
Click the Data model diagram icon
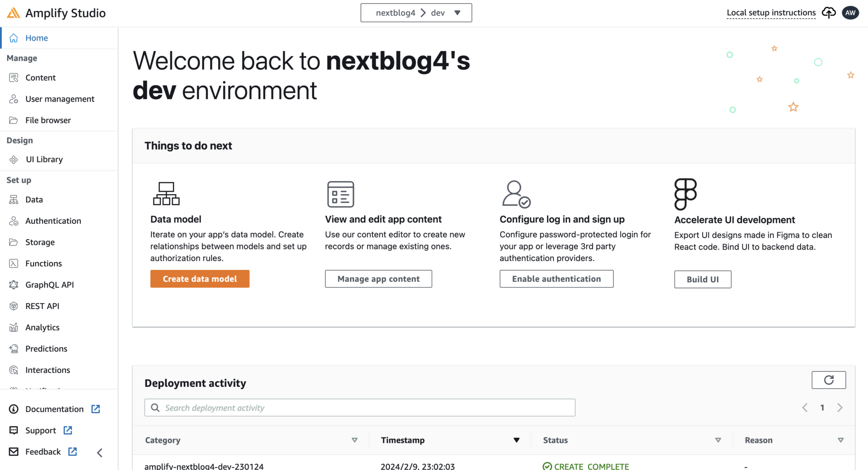tap(166, 194)
